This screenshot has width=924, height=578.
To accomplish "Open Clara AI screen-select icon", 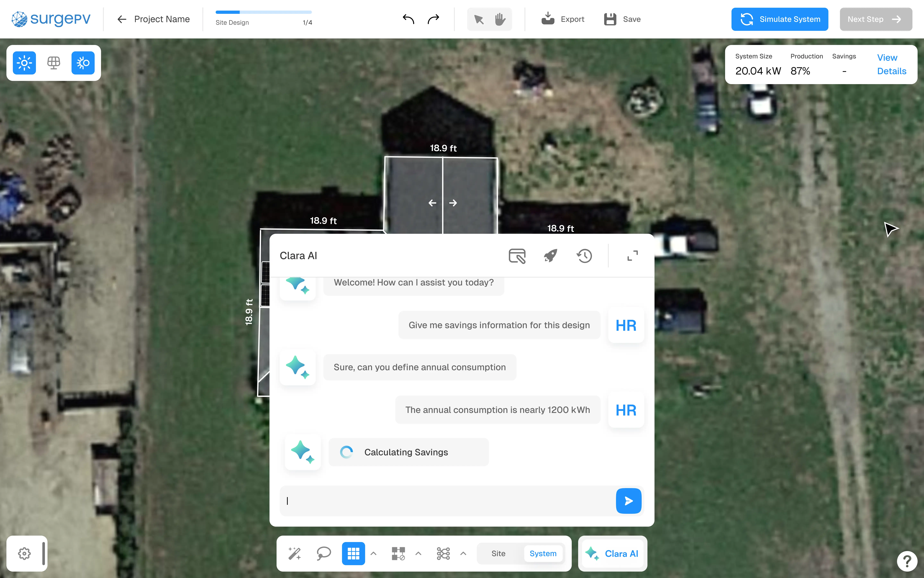I will tap(517, 256).
